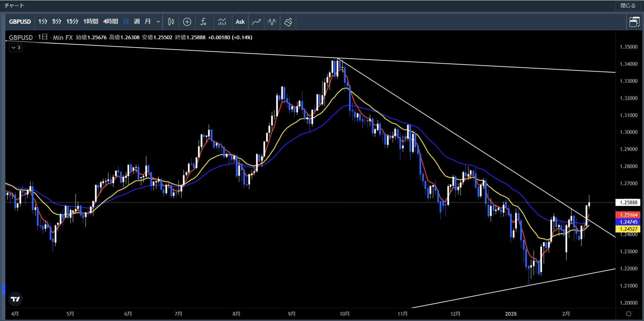Click the 7月 date axis label

point(178,314)
